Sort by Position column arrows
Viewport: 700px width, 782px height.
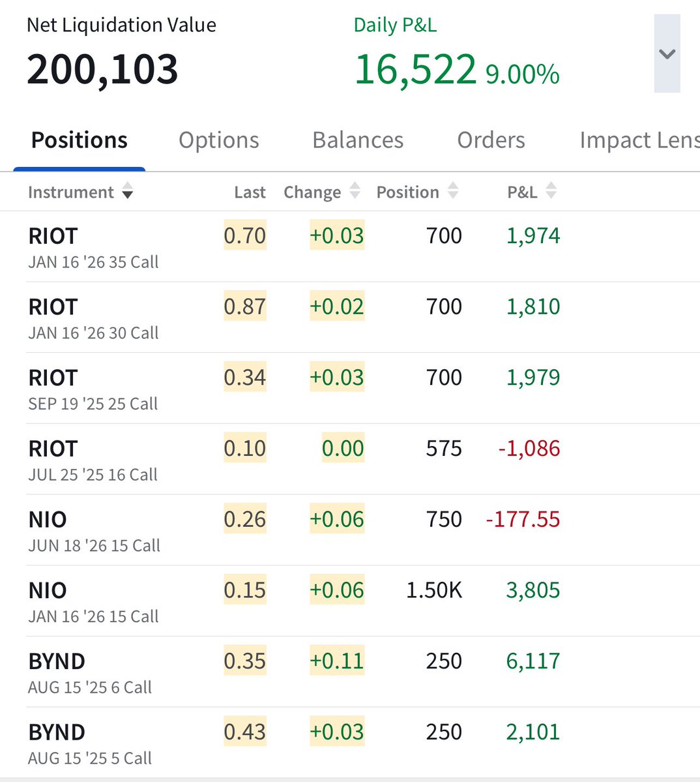coord(453,190)
